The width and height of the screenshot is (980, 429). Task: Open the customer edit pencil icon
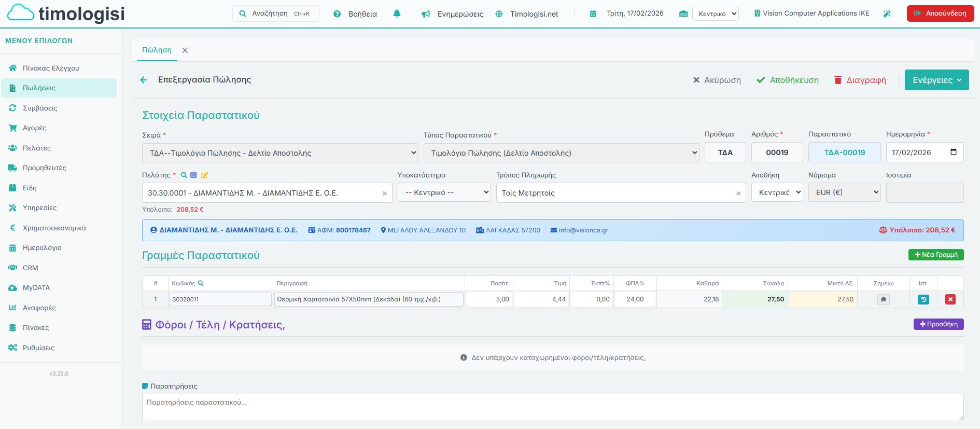204,175
